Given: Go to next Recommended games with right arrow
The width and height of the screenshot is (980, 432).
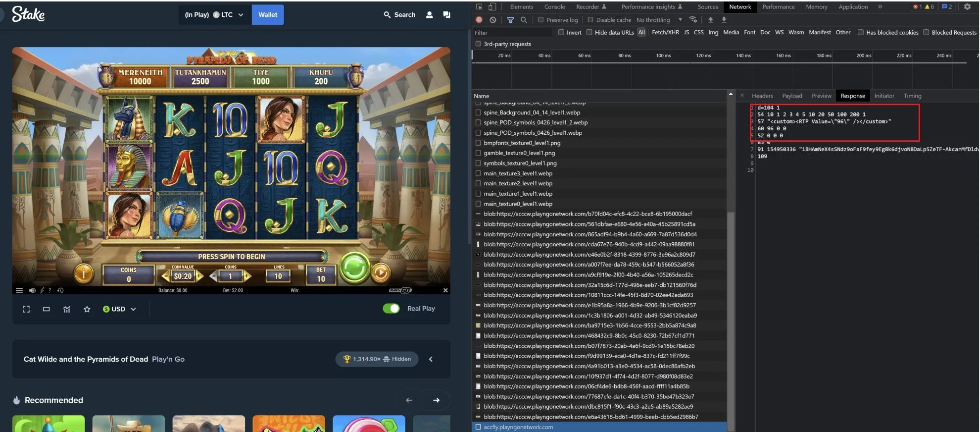Looking at the screenshot, I should point(436,400).
